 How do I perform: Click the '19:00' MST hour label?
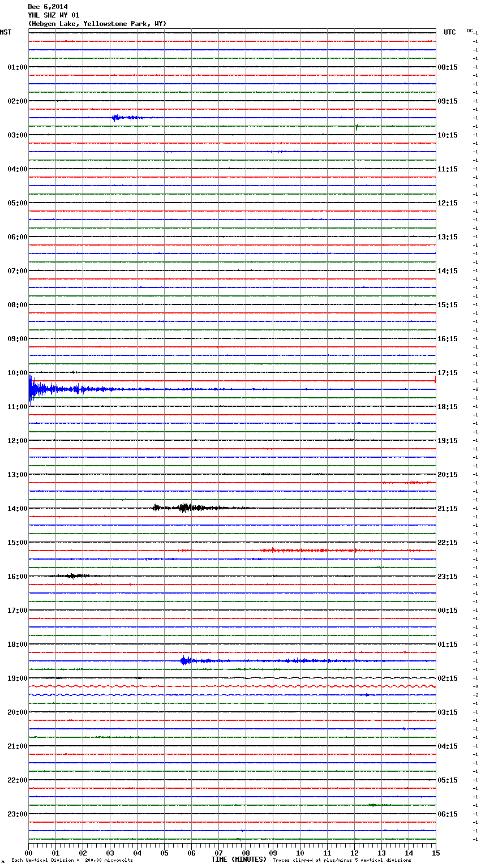point(18,678)
